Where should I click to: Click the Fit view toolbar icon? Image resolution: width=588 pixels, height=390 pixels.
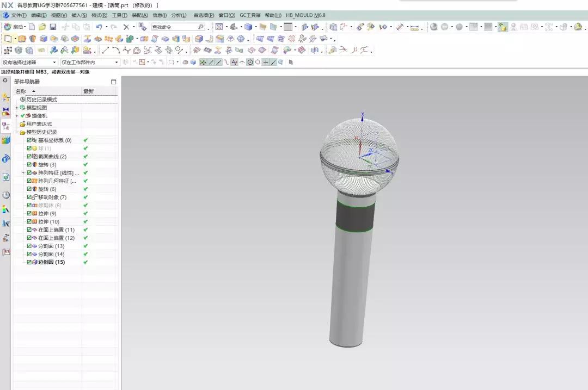click(x=219, y=27)
